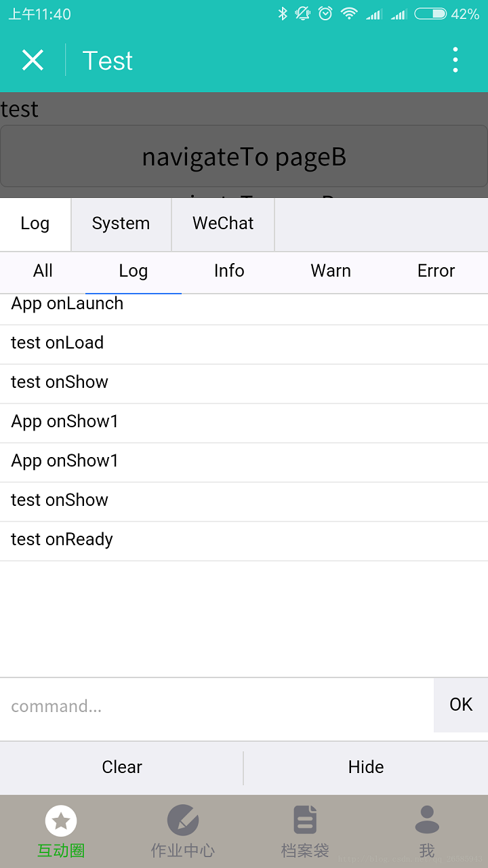This screenshot has width=488, height=868.
Task: Show All log levels
Action: coord(43,271)
